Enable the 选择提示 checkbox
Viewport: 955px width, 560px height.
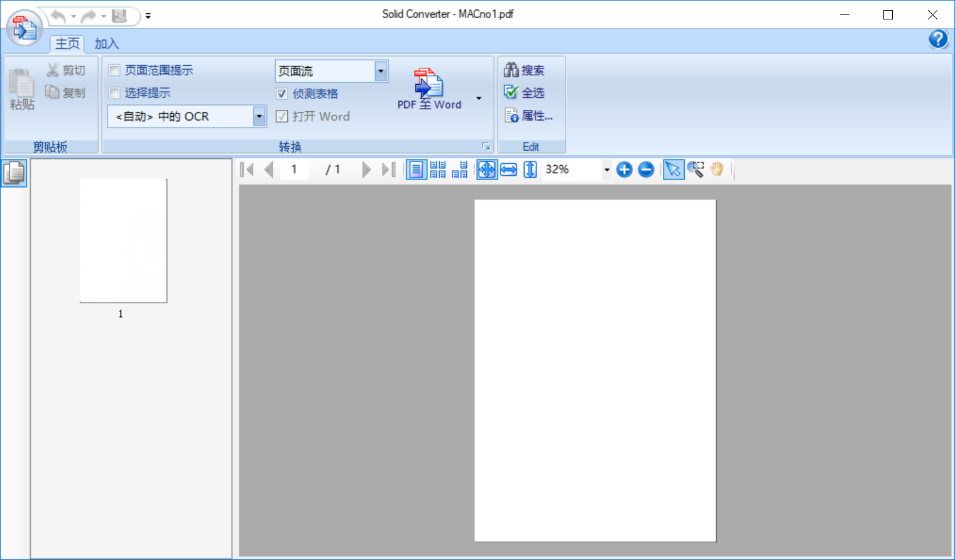coord(114,93)
